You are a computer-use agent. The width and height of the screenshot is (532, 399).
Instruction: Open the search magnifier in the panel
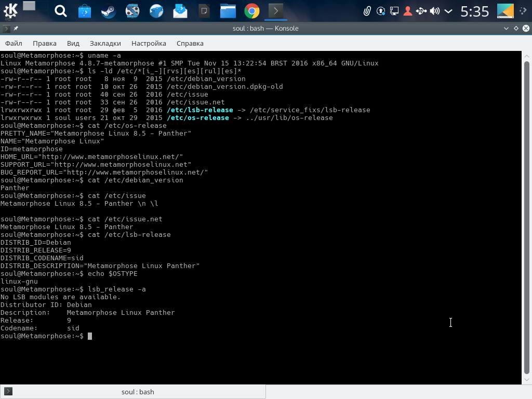pos(61,11)
